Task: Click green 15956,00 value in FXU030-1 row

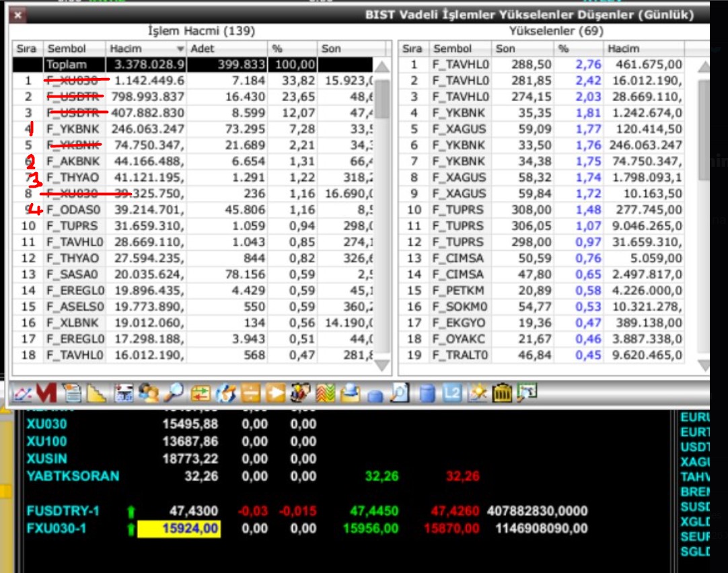Action: pyautogui.click(x=371, y=529)
